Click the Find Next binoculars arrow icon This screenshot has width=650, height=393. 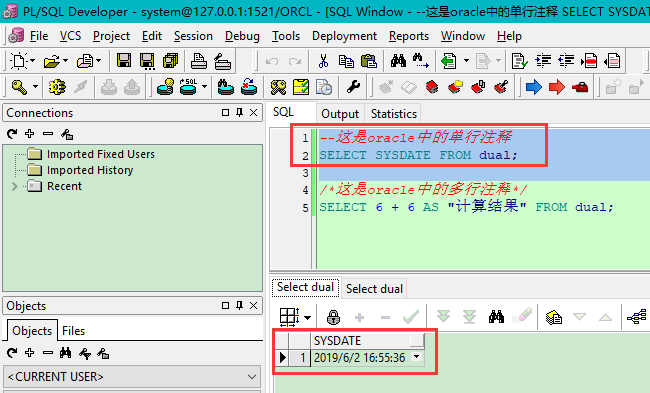[x=421, y=61]
